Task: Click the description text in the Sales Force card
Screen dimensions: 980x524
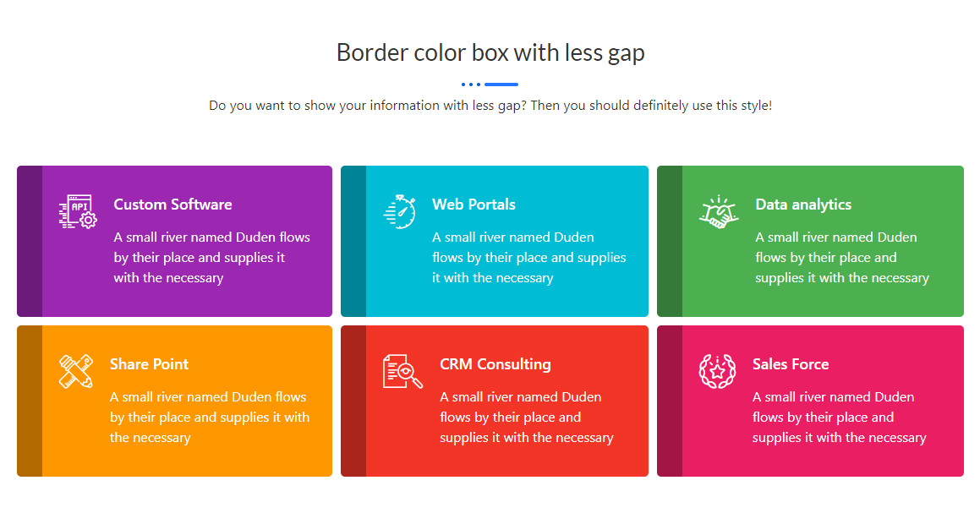Action: 839,418
